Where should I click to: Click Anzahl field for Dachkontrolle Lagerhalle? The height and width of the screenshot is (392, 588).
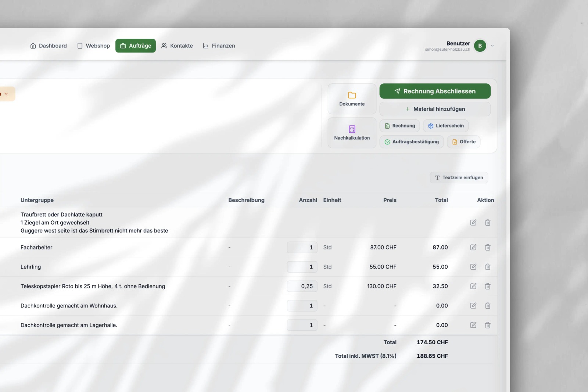[x=302, y=326]
